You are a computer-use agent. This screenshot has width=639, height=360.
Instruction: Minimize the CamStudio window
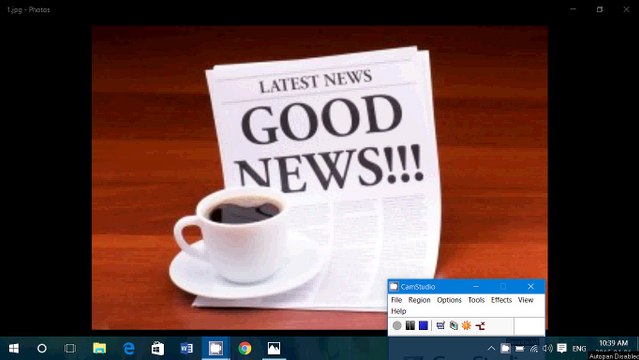[x=476, y=287]
